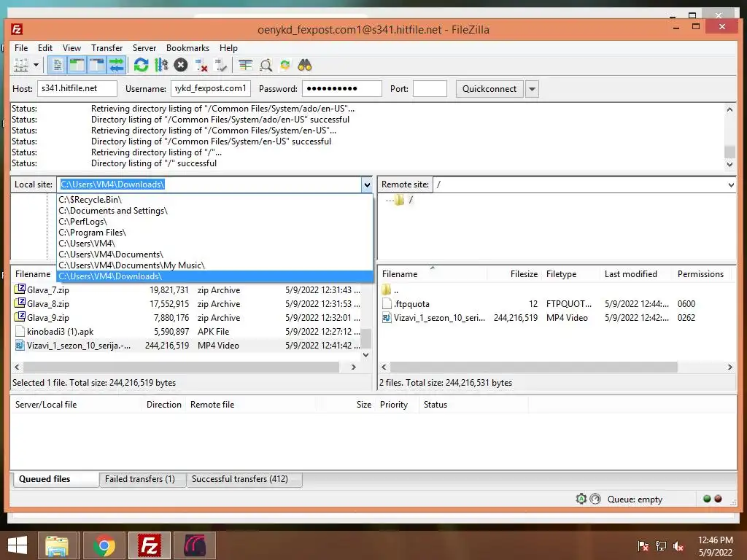Viewport: 747px width, 560px height.
Task: Open the directory listing filters dialog
Action: pos(245,65)
